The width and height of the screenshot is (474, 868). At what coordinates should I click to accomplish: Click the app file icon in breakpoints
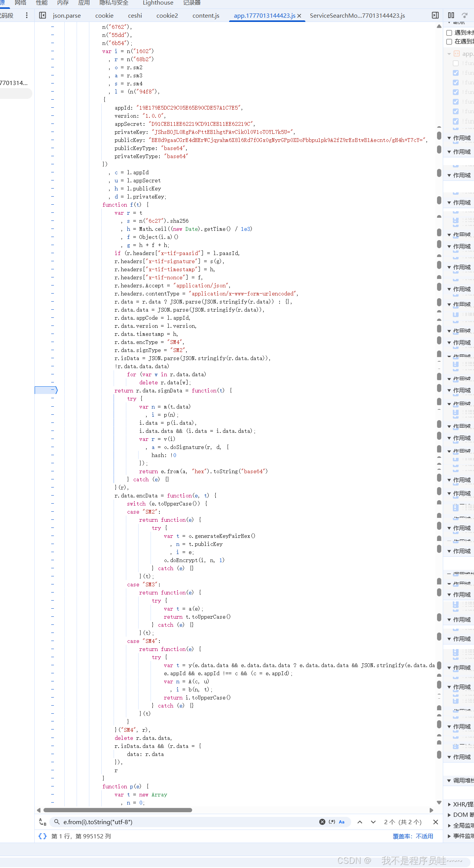coord(457,53)
